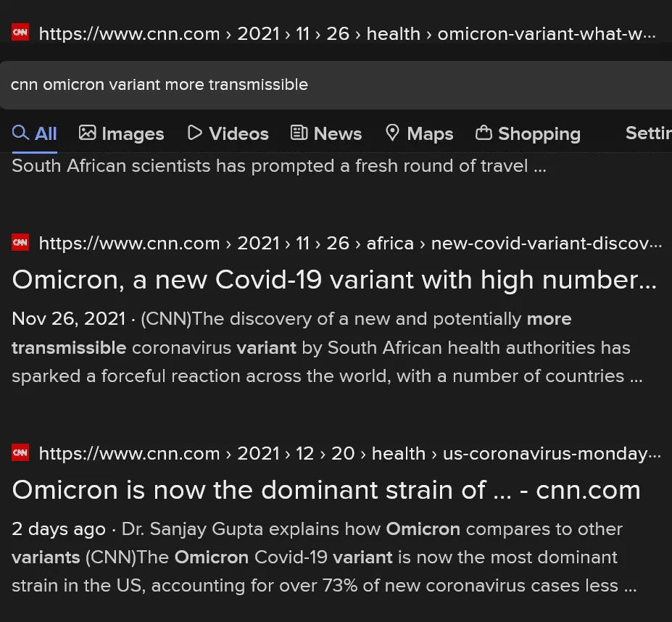Click the CNN favicon of the top result
This screenshot has height=622, width=672.
[20, 33]
